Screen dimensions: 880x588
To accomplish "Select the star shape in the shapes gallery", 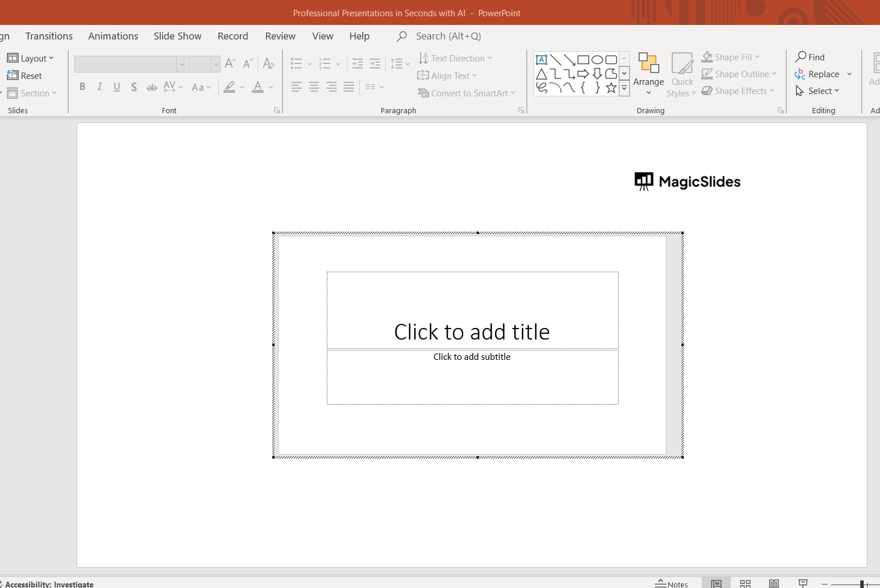I will 611,88.
